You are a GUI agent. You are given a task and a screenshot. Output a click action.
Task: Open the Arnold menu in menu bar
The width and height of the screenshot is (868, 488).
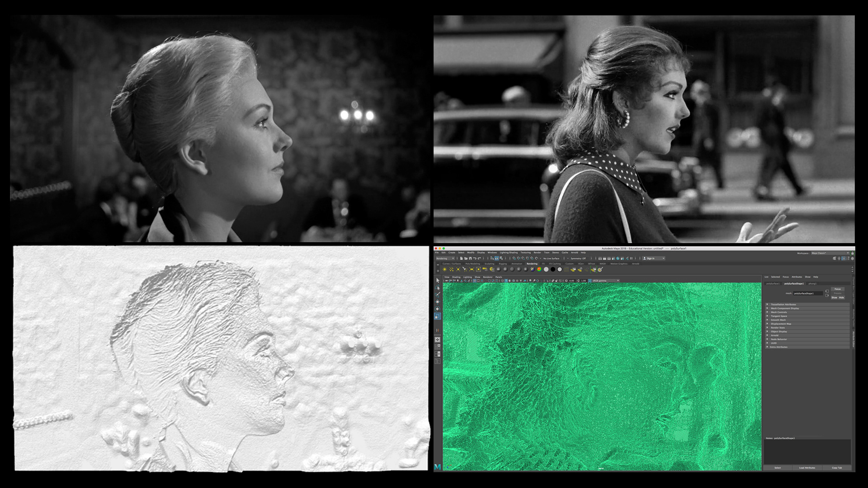click(574, 253)
